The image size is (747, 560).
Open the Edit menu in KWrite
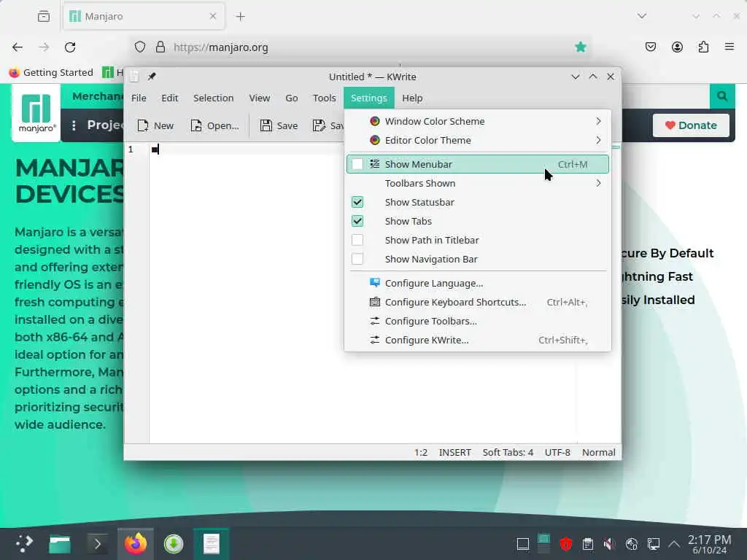(x=169, y=98)
